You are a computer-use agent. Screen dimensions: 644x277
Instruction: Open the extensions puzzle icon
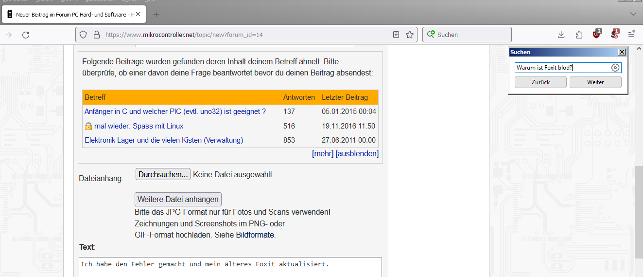(579, 35)
